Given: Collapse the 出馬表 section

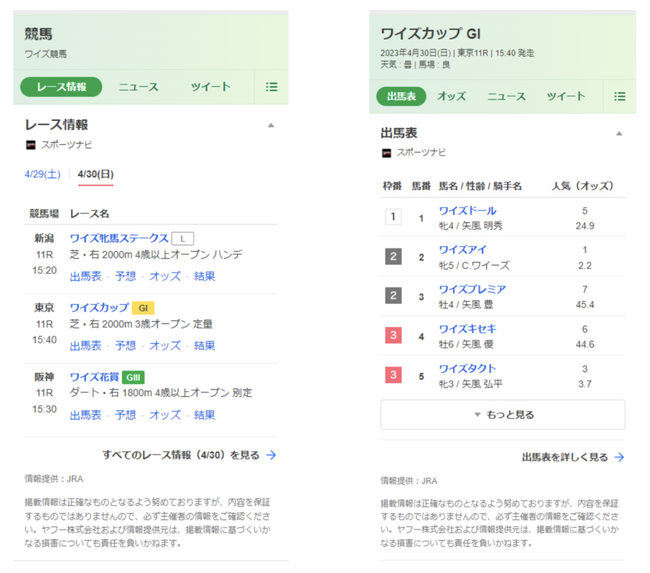Looking at the screenshot, I should coord(619,133).
